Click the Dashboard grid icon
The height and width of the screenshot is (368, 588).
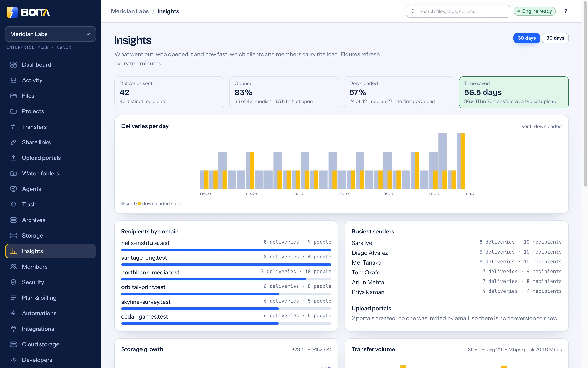(13, 64)
